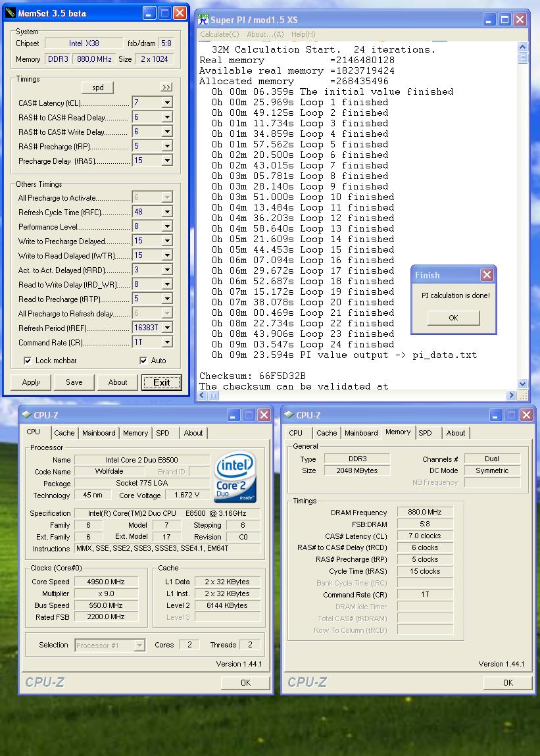Click the Intel Core 2 Duo E8500 name field

tap(142, 459)
